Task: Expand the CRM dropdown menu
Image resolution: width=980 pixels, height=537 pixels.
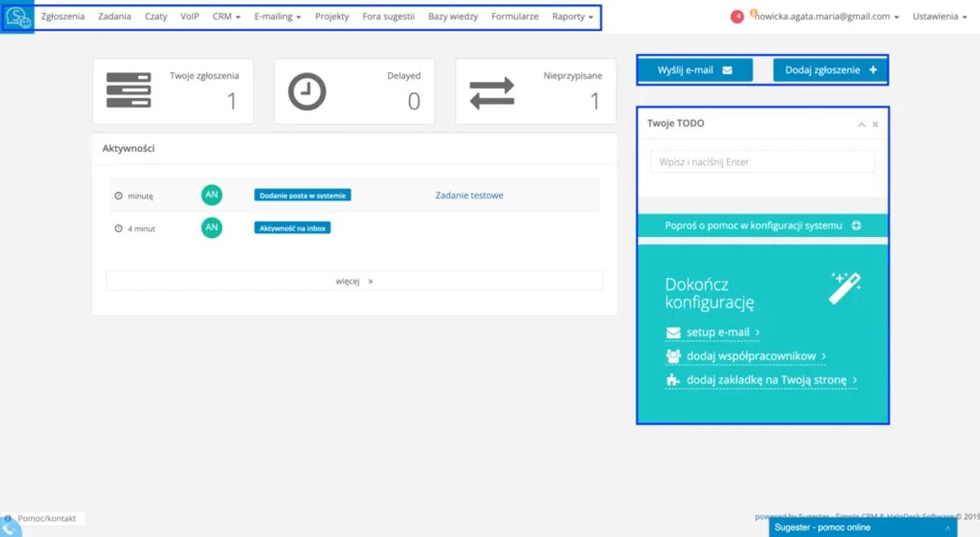Action: pos(226,16)
